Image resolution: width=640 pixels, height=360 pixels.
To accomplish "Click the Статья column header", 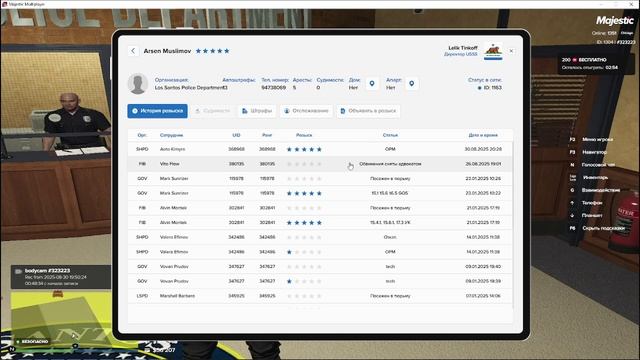I will 390,135.
